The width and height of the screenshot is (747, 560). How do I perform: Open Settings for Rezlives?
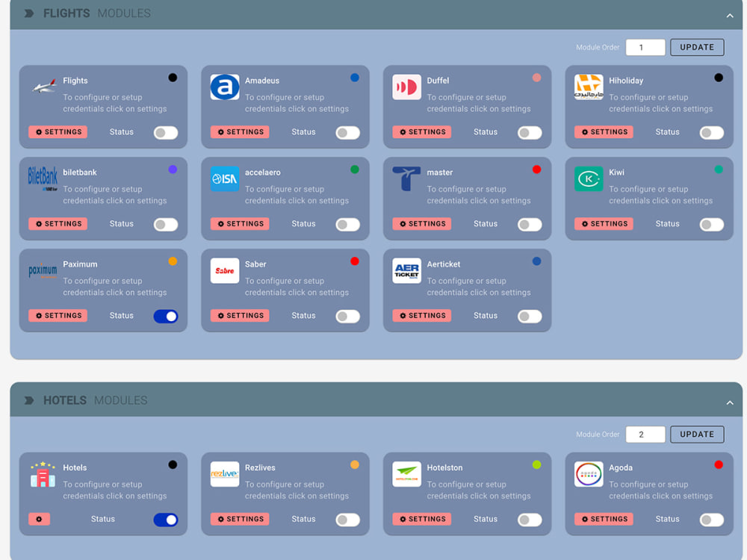pos(240,519)
